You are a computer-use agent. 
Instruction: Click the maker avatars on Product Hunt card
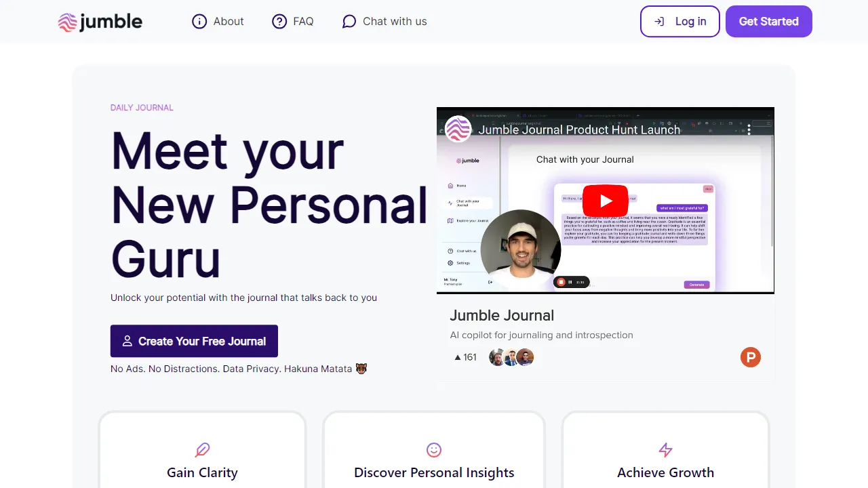pos(511,357)
